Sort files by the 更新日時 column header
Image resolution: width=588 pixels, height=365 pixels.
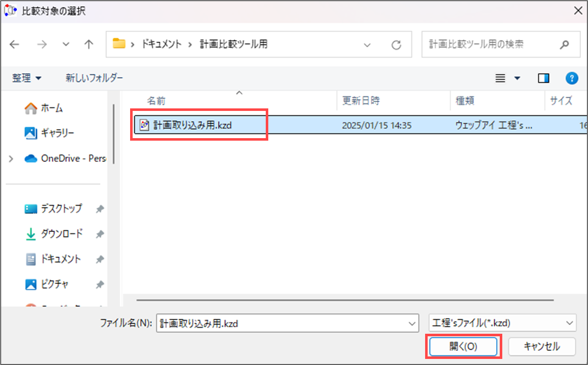click(x=361, y=100)
